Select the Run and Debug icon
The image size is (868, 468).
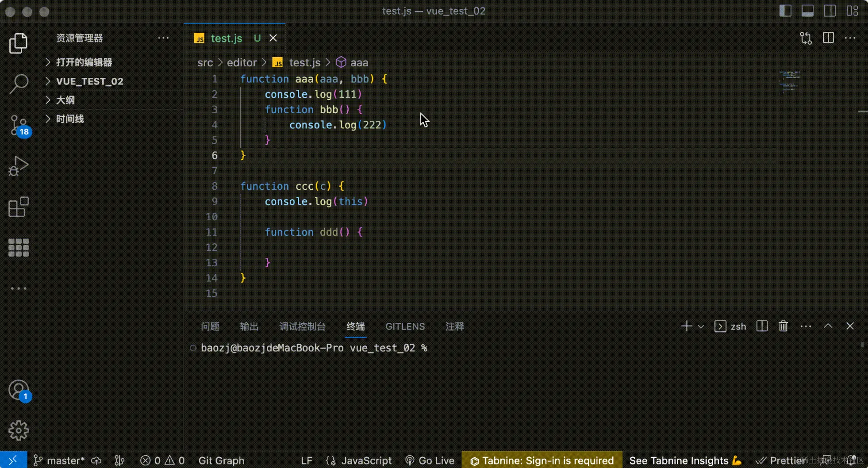coord(18,166)
